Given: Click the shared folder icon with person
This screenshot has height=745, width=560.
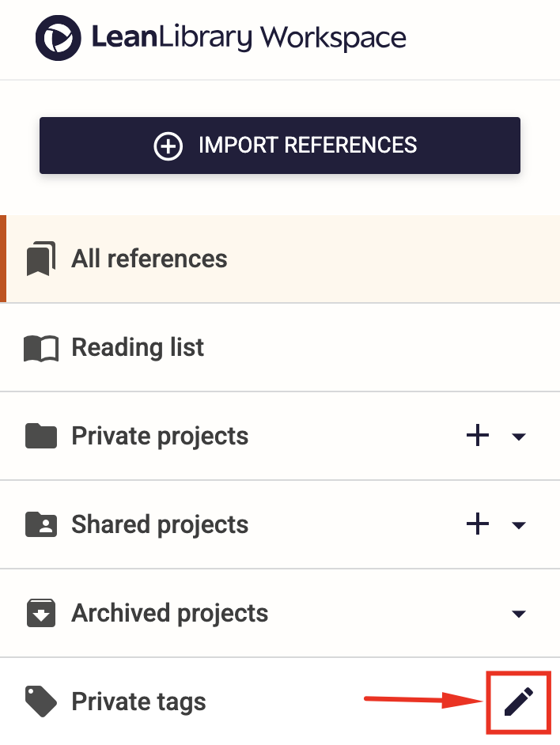Looking at the screenshot, I should click(41, 524).
